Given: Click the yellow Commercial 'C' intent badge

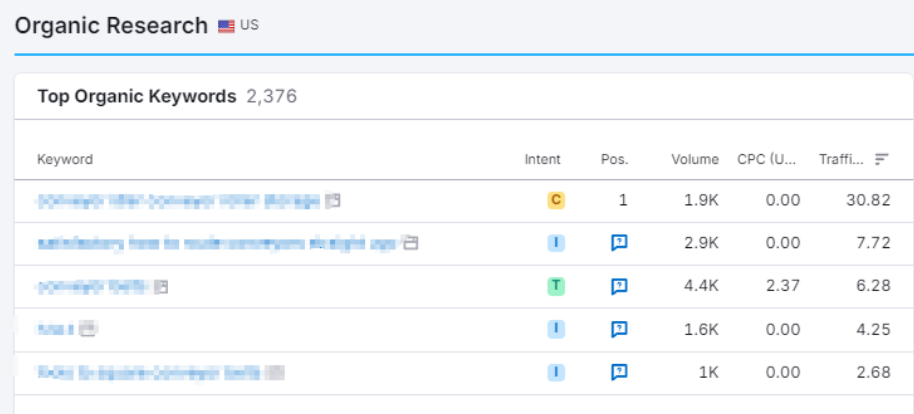Looking at the screenshot, I should tap(556, 200).
